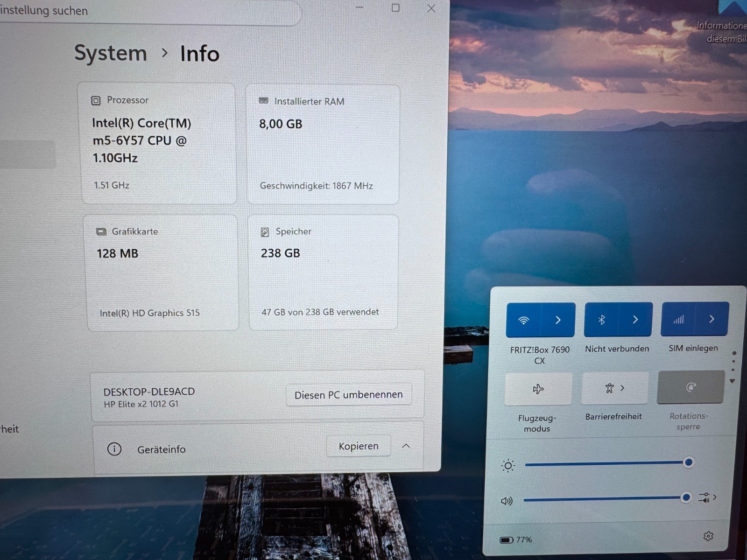Image resolution: width=747 pixels, height=560 pixels.
Task: Select the HP Elite x2 1012 G1 text
Action: (141, 404)
